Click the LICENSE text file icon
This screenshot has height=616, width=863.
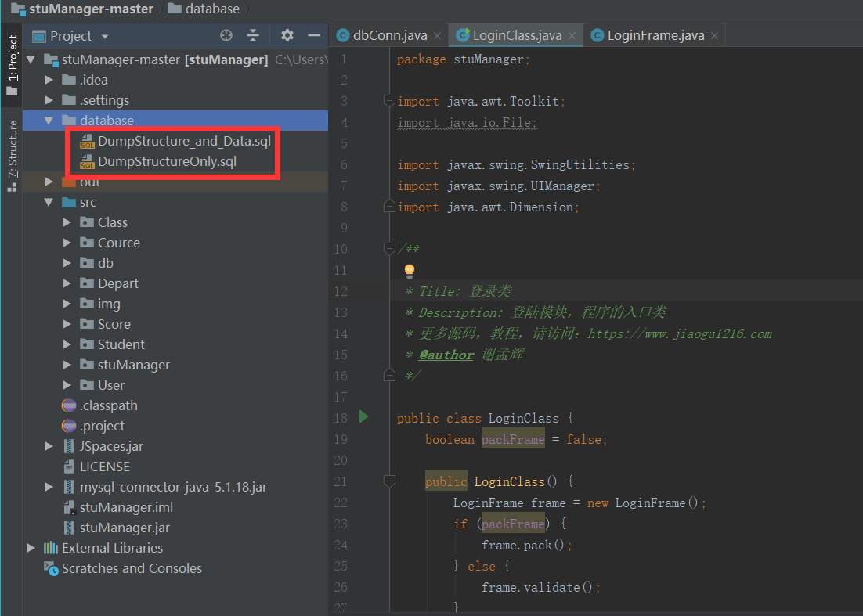(69, 467)
